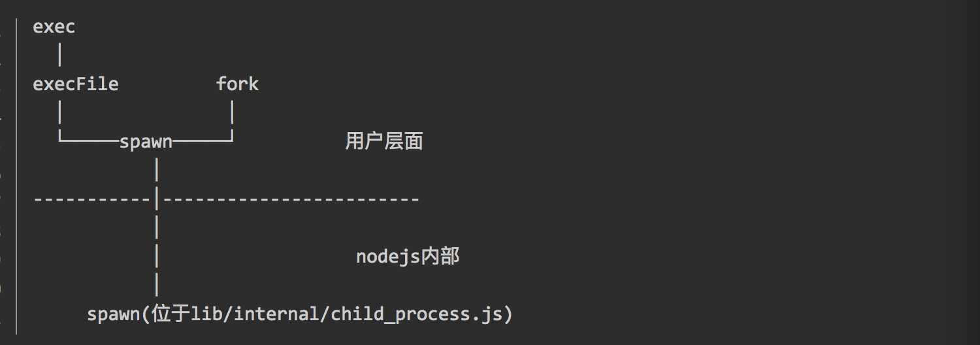Select the 用户层面 label
The image size is (980, 345).
tap(384, 142)
